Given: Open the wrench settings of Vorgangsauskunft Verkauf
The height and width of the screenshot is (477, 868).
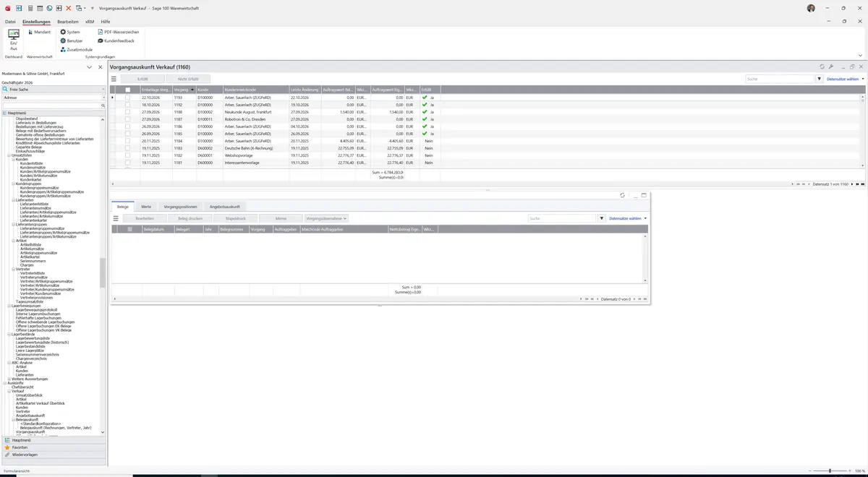Looking at the screenshot, I should 831,66.
